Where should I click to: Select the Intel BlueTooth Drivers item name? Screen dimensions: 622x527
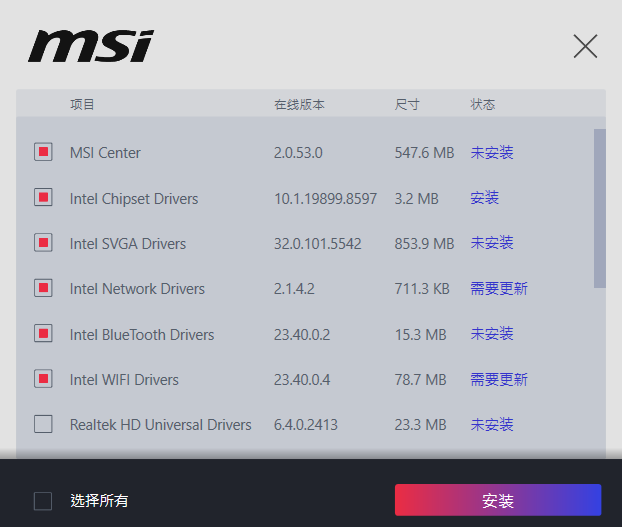pos(142,334)
